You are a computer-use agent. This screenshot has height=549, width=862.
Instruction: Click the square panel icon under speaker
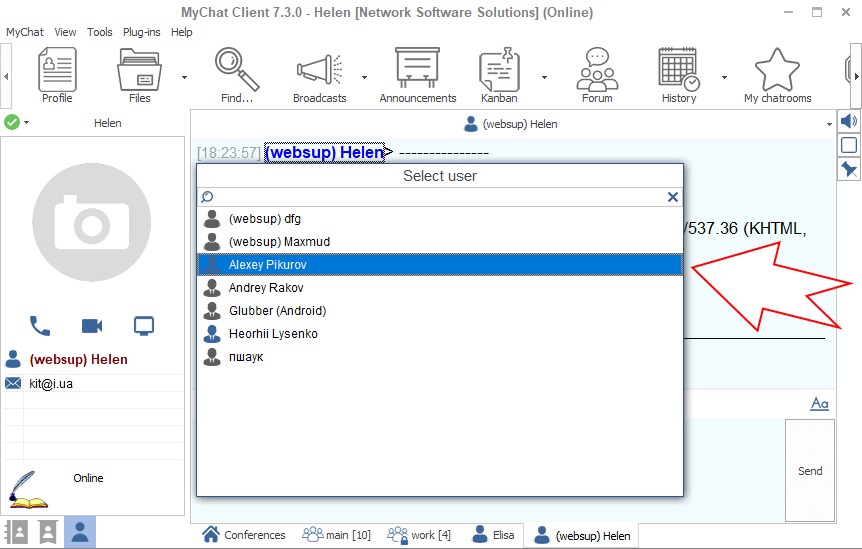click(x=849, y=145)
